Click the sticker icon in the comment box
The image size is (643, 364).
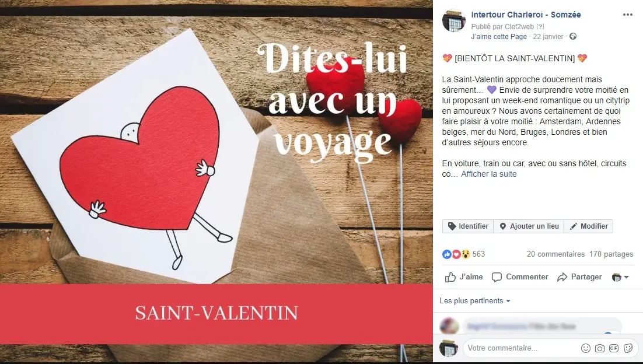click(628, 348)
